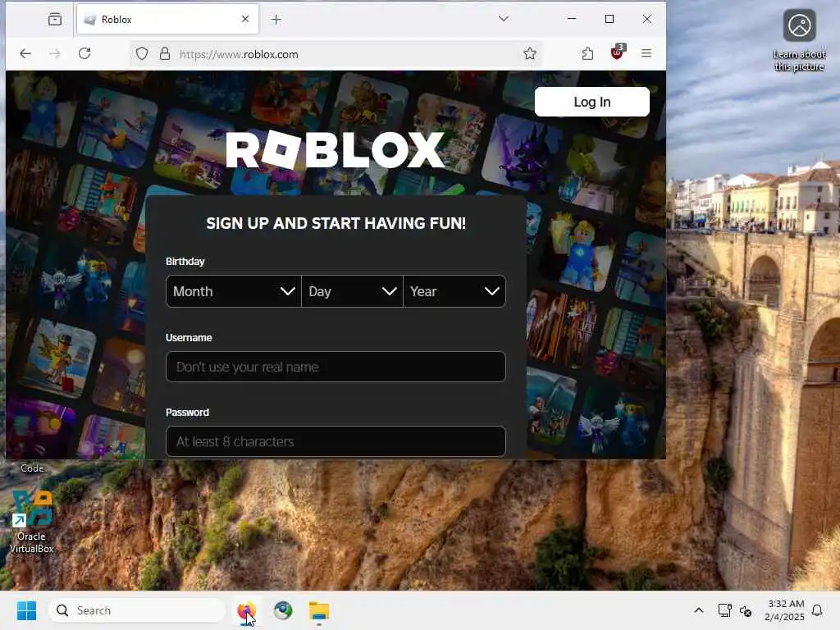The width and height of the screenshot is (840, 630).
Task: View site security via padlock icon
Action: click(x=165, y=53)
